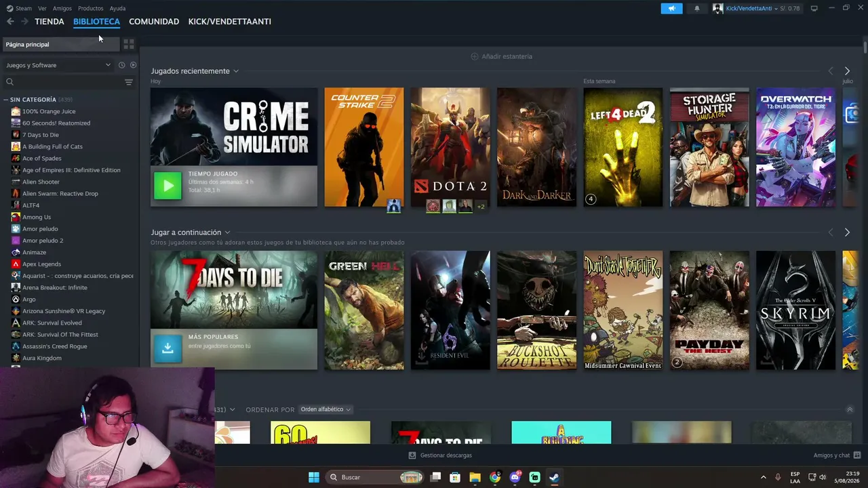Select Apex Legends in the sidebar list
This screenshot has width=868, height=488.
point(41,264)
